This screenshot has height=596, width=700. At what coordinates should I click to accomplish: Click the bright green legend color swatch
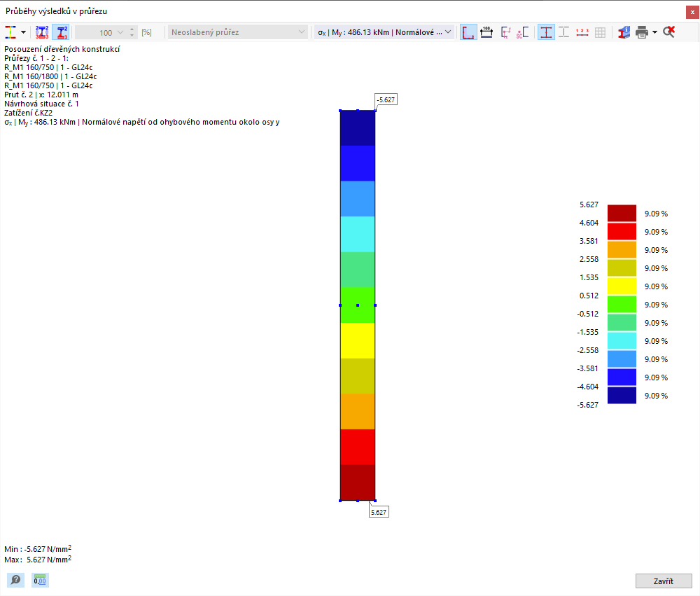tap(622, 304)
